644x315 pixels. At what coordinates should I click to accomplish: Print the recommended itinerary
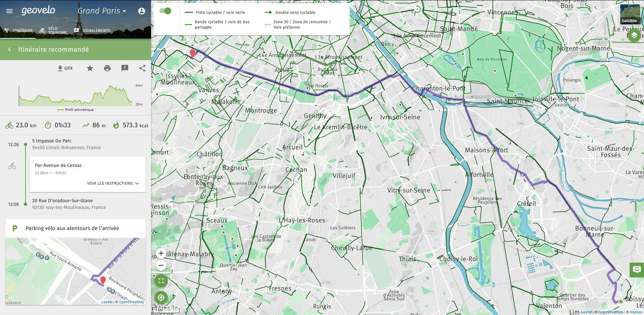pos(107,68)
